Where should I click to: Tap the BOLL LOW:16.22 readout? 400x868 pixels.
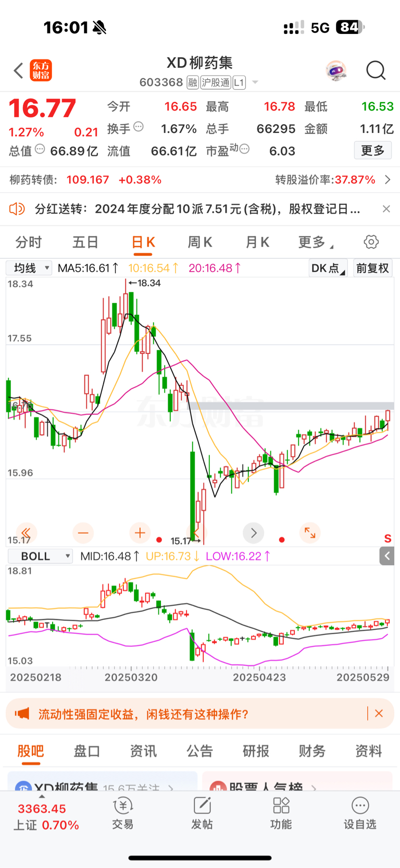(x=238, y=556)
